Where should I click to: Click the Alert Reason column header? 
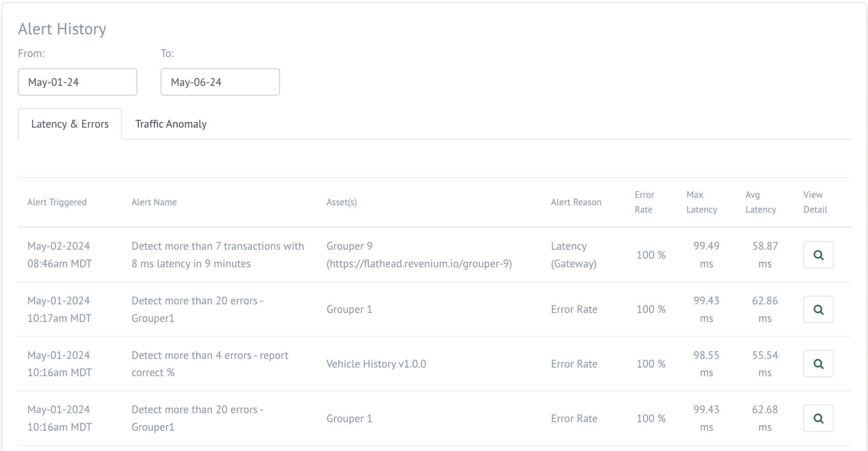pos(576,202)
